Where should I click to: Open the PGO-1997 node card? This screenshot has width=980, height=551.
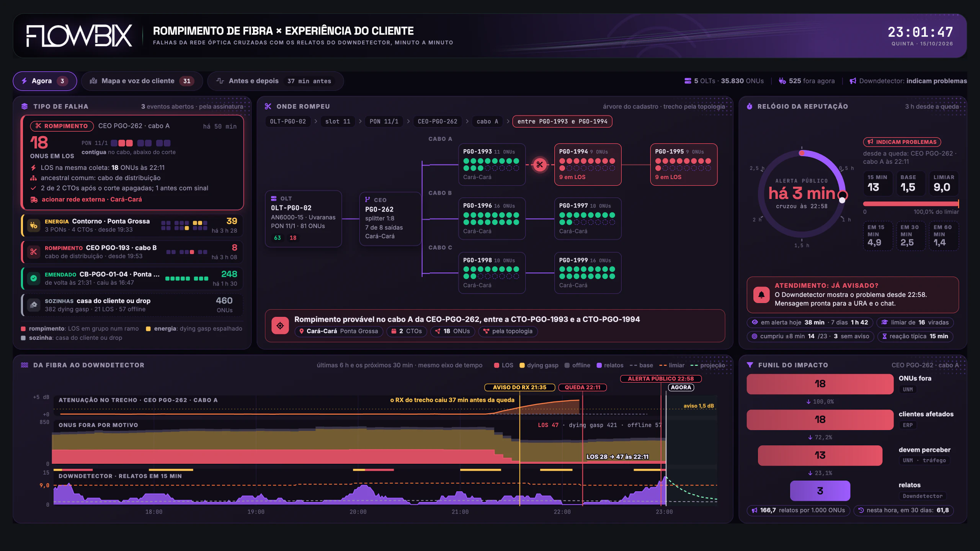point(588,218)
